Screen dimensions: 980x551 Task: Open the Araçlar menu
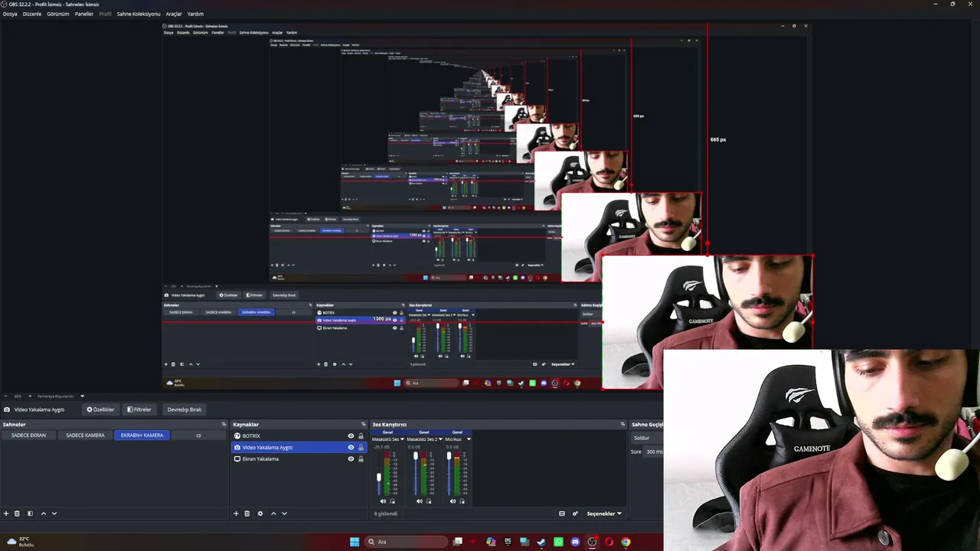[x=174, y=14]
